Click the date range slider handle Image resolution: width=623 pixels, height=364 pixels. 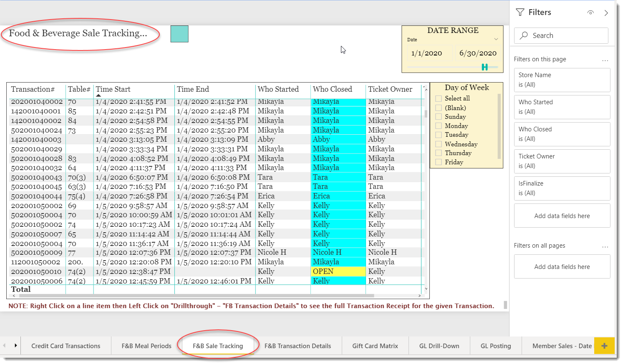click(484, 67)
